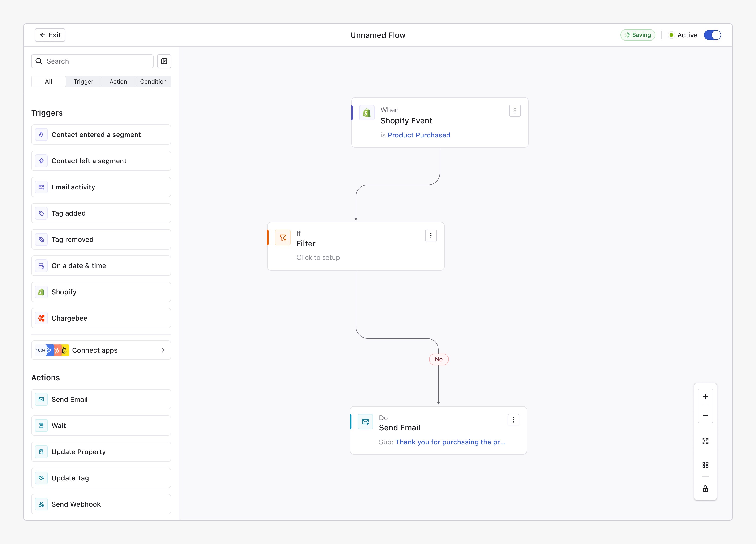The image size is (756, 544).
Task: Open the Send Email node three-dot menu
Action: 513,420
